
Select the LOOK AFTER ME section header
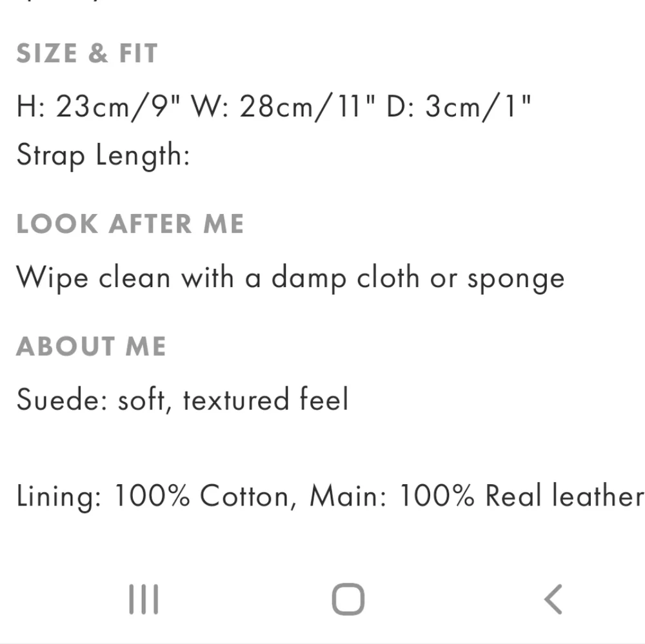pyautogui.click(x=130, y=224)
